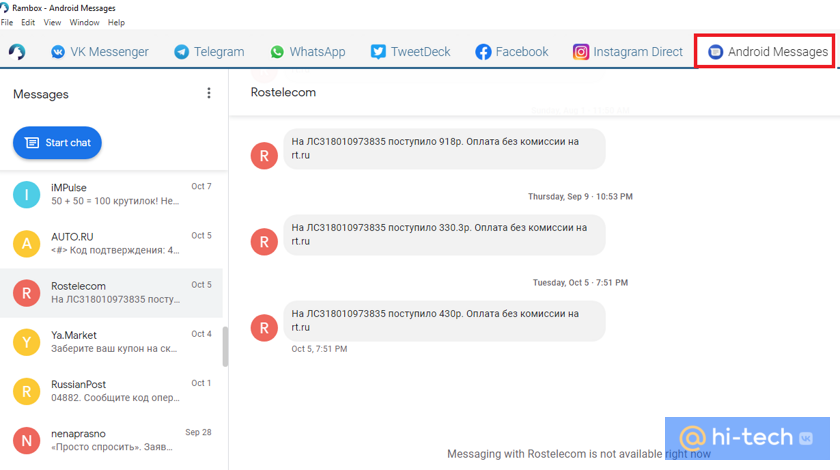Click the WhatsApp logo icon
Viewport: 840px width, 470px height.
coord(277,52)
